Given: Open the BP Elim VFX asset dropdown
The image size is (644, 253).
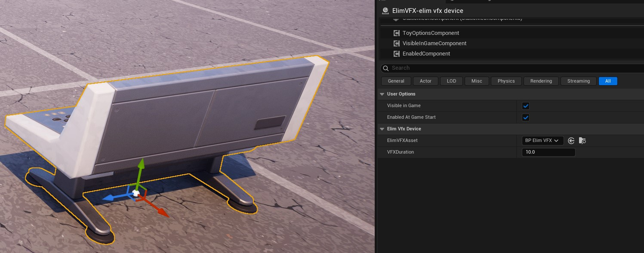Looking at the screenshot, I should (x=542, y=141).
